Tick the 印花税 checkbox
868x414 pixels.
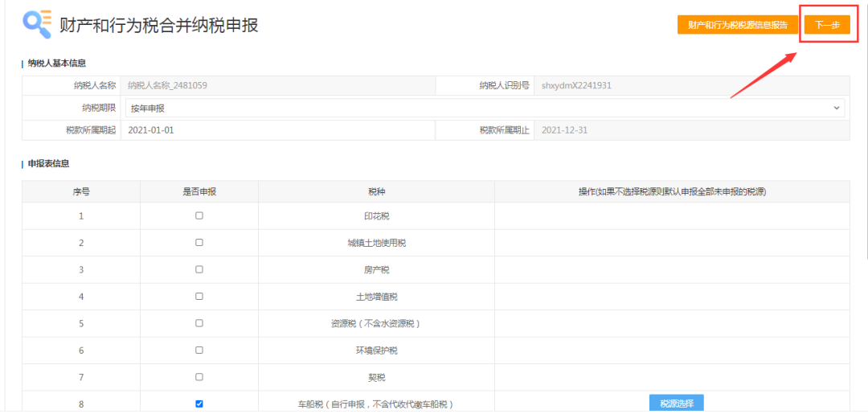click(x=199, y=216)
